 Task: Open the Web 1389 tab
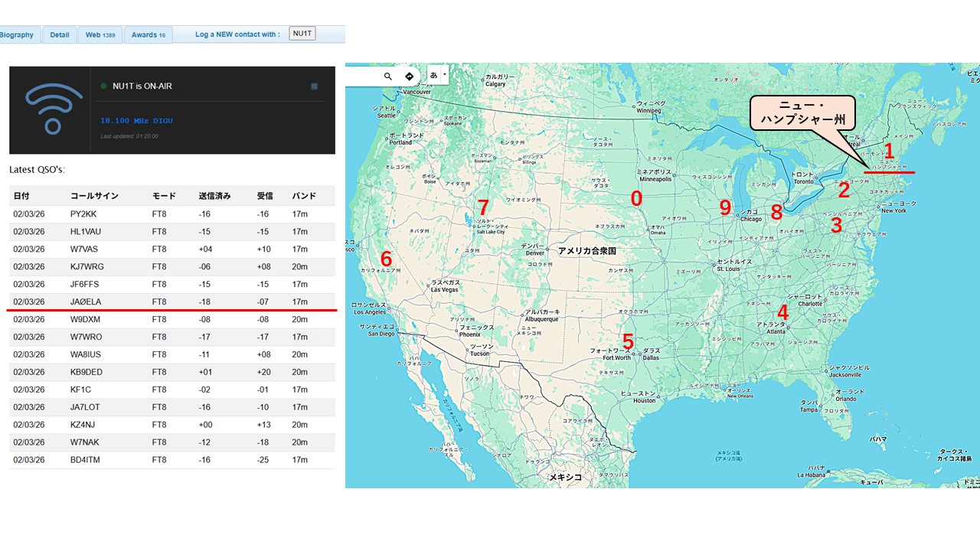pyautogui.click(x=100, y=35)
